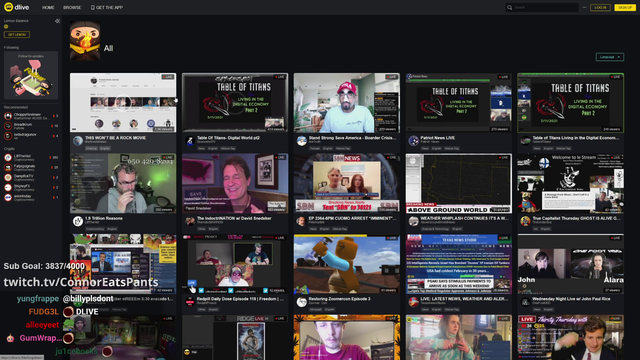Click avatar beside Restoring Zoomercon Episode 3
This screenshot has width=640, height=360.
click(302, 302)
